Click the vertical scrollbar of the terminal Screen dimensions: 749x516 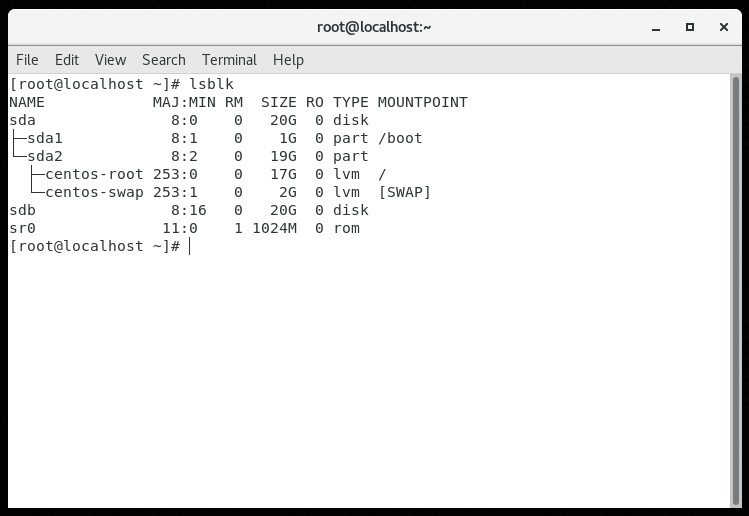pos(737,290)
